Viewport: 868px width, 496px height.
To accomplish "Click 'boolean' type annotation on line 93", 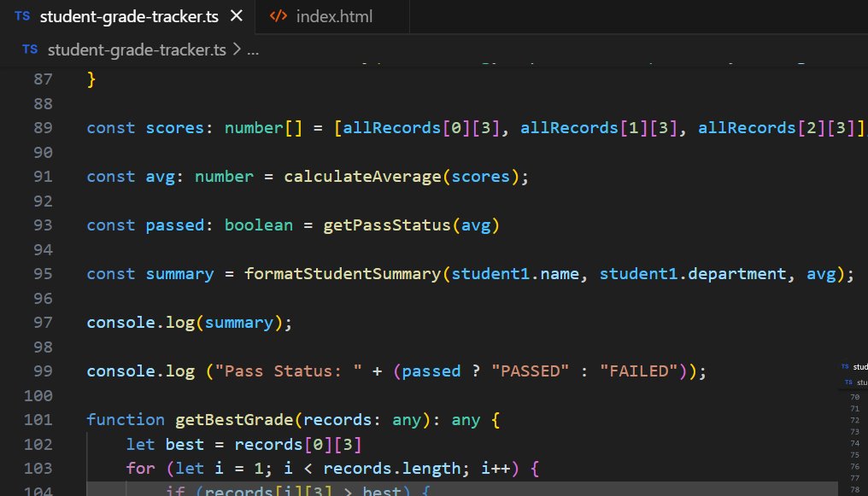I will click(259, 225).
